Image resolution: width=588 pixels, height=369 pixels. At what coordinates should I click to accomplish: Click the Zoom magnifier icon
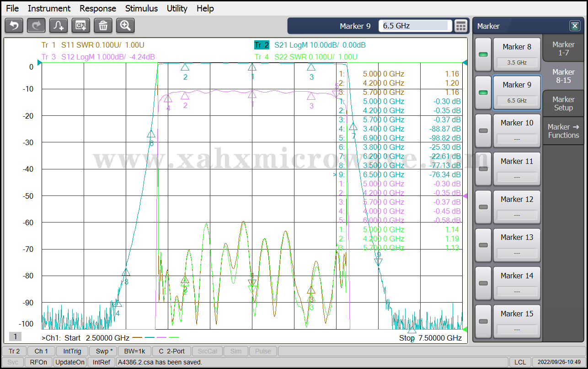click(125, 26)
